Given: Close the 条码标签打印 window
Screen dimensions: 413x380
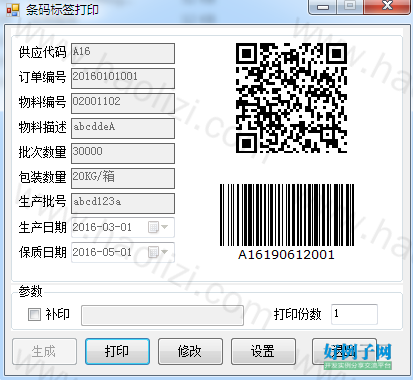Looking at the screenshot, I should (387, 7).
